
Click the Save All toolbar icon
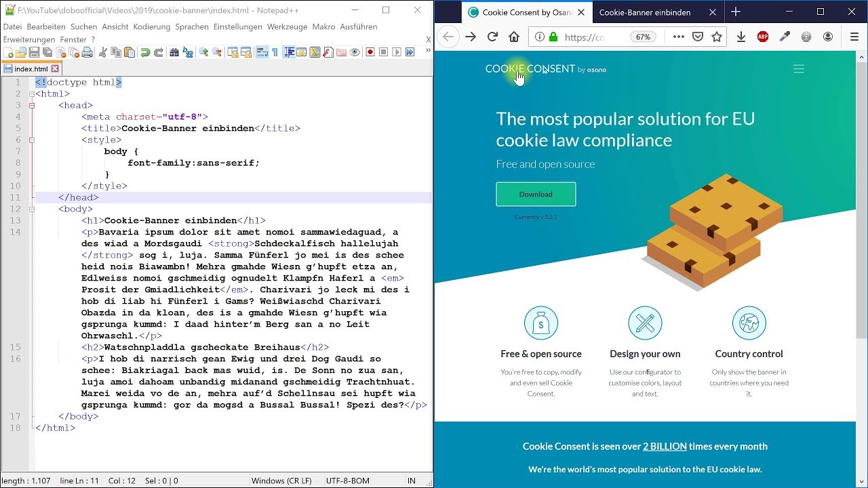tap(47, 52)
